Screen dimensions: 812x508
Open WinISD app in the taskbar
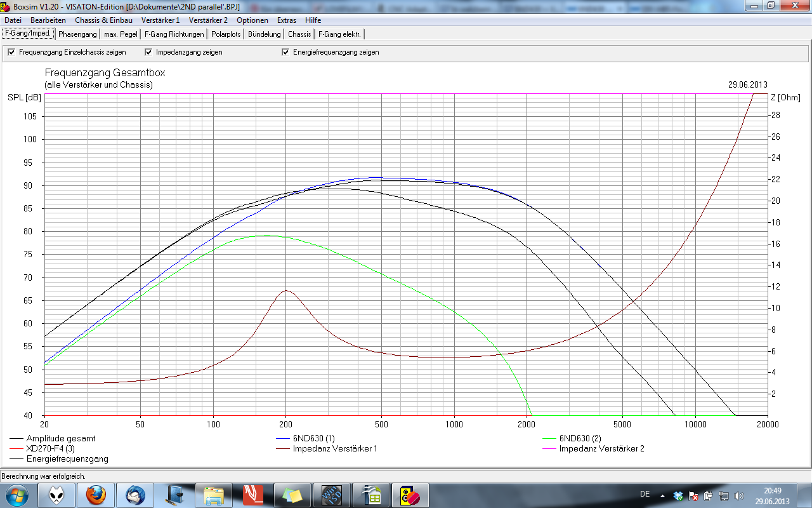[x=332, y=495]
